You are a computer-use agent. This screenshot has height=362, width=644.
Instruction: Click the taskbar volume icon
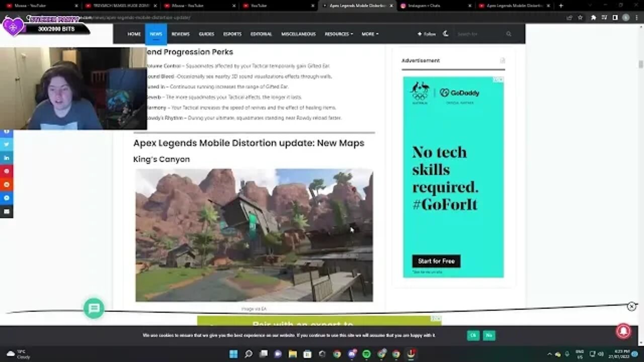[601, 353]
